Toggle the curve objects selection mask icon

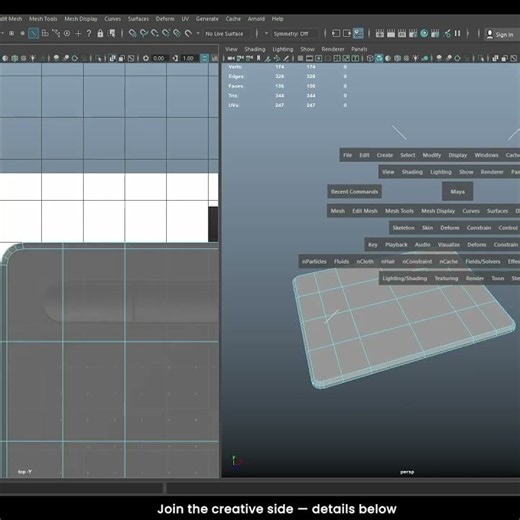[56, 33]
